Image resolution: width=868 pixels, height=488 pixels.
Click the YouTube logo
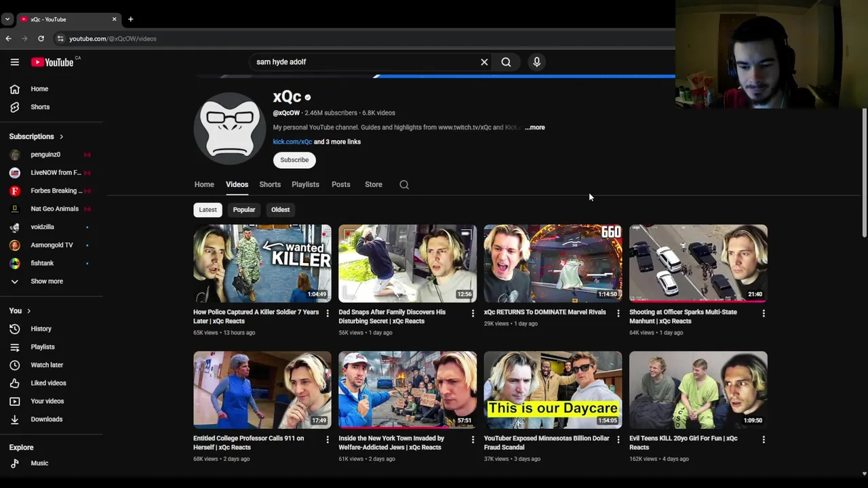(x=52, y=62)
